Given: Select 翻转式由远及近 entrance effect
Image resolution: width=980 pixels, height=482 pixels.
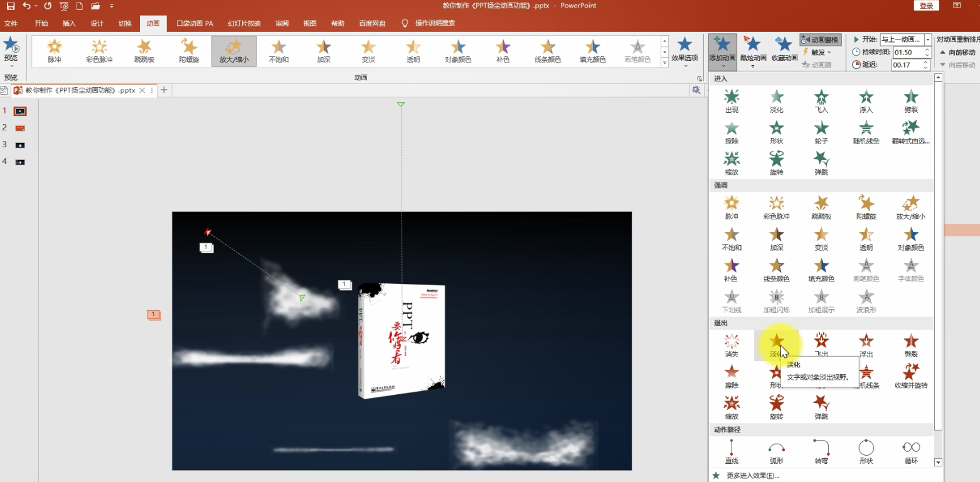Looking at the screenshot, I should tap(911, 132).
